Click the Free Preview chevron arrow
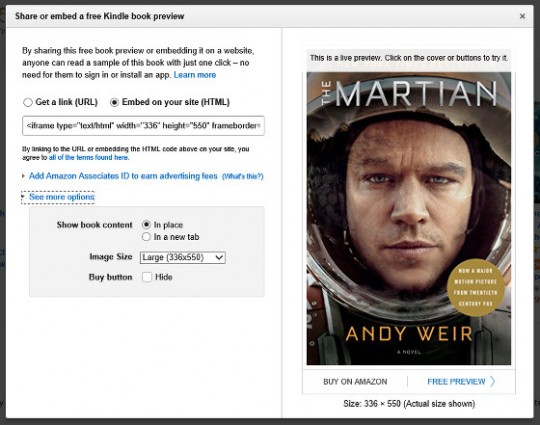 493,381
